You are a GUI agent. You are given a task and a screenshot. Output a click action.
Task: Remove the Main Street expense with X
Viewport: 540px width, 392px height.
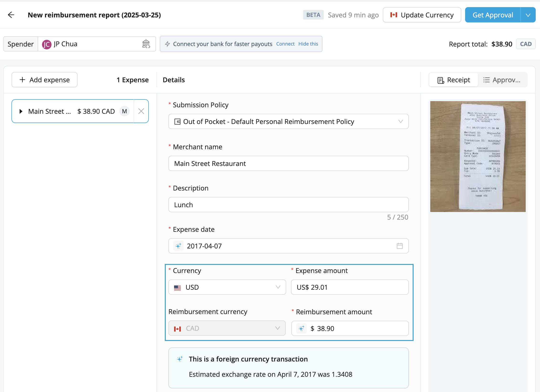[141, 111]
